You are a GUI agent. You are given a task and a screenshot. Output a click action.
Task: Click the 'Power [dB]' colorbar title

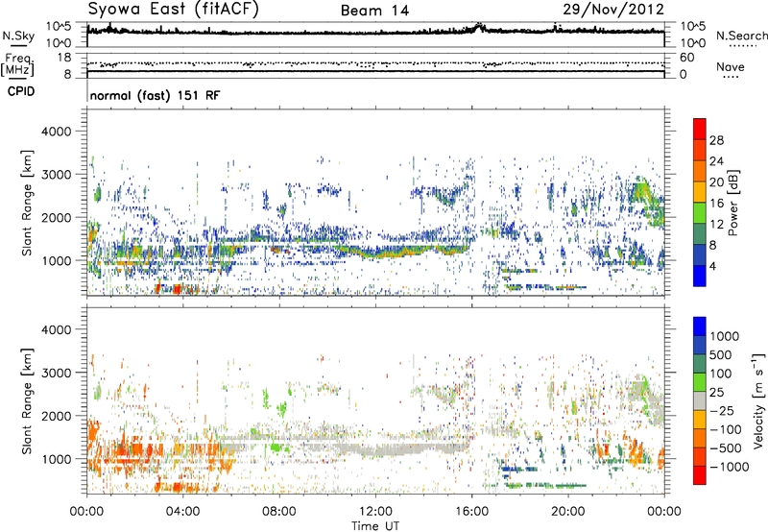(732, 203)
